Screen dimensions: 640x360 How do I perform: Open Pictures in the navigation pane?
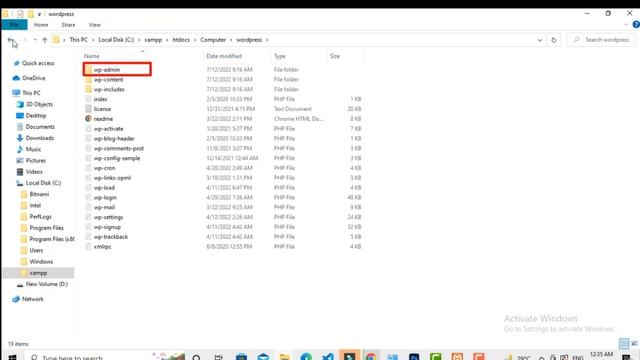tap(36, 160)
